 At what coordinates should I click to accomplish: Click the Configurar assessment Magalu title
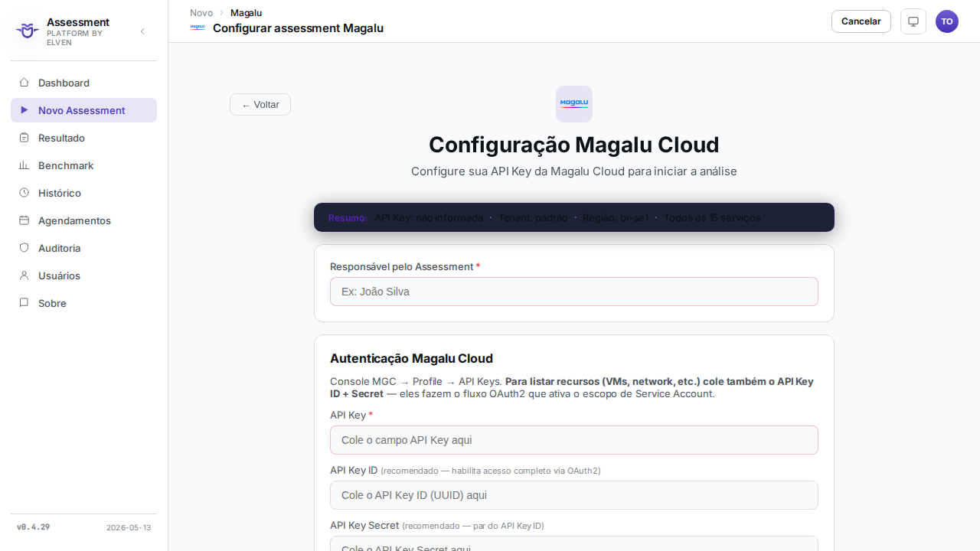[298, 28]
